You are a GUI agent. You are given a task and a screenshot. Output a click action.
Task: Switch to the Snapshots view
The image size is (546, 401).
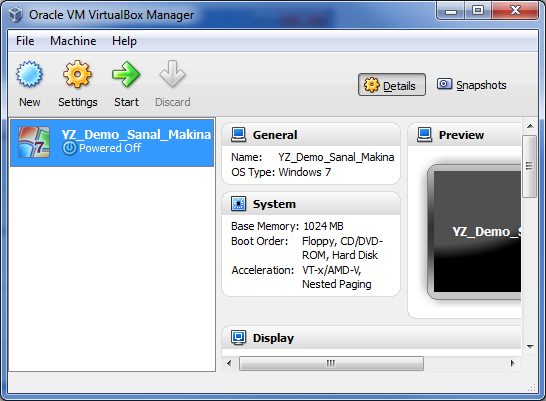point(472,85)
